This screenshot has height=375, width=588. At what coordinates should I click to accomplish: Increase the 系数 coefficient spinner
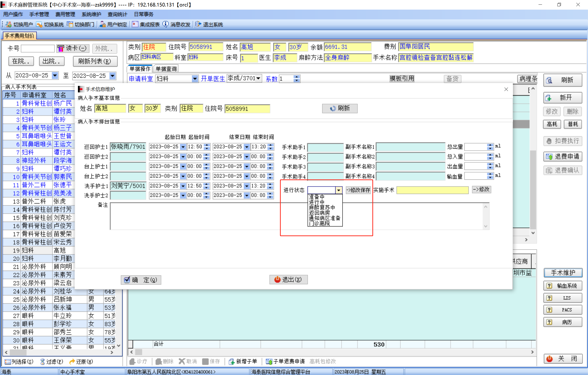[x=296, y=77]
